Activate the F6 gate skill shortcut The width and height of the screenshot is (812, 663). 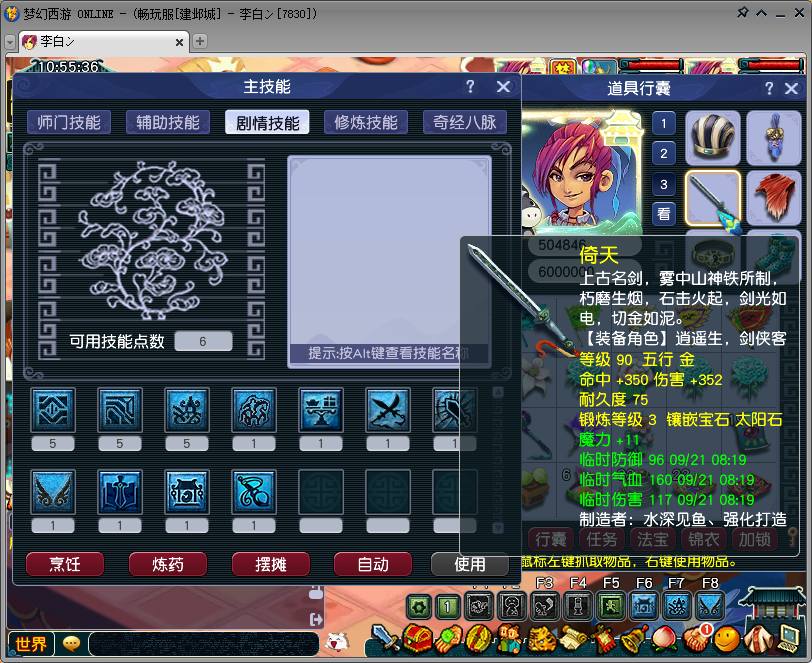pos(644,607)
